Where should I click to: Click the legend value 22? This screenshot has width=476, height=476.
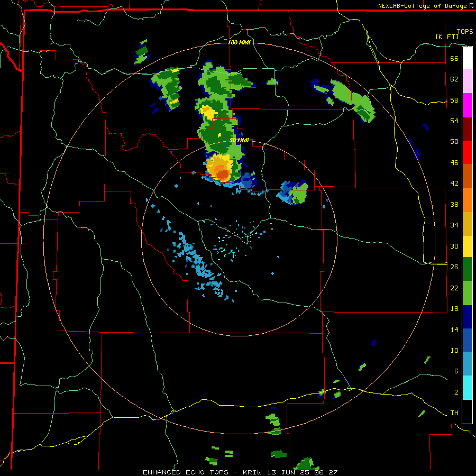click(x=454, y=288)
